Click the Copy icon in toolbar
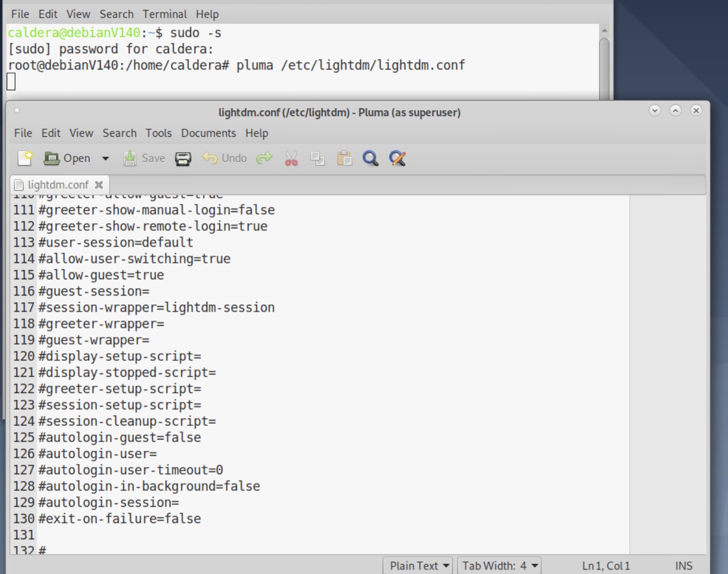Image resolution: width=728 pixels, height=574 pixels. point(317,158)
